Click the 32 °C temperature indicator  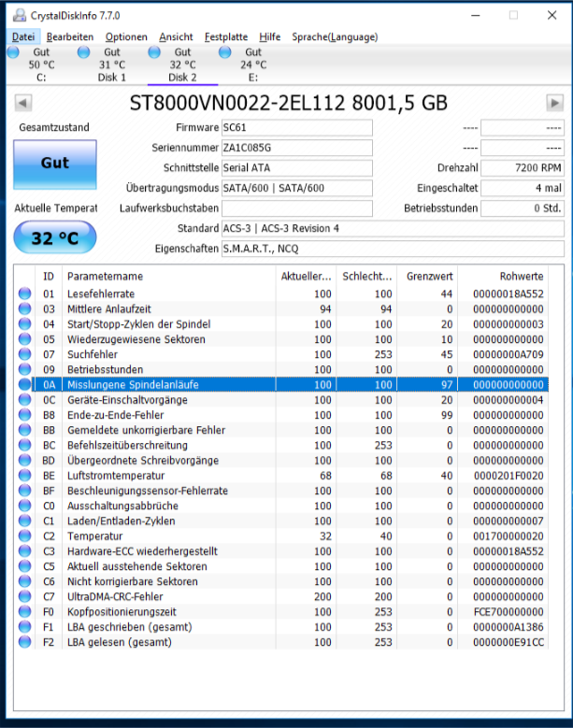[55, 237]
